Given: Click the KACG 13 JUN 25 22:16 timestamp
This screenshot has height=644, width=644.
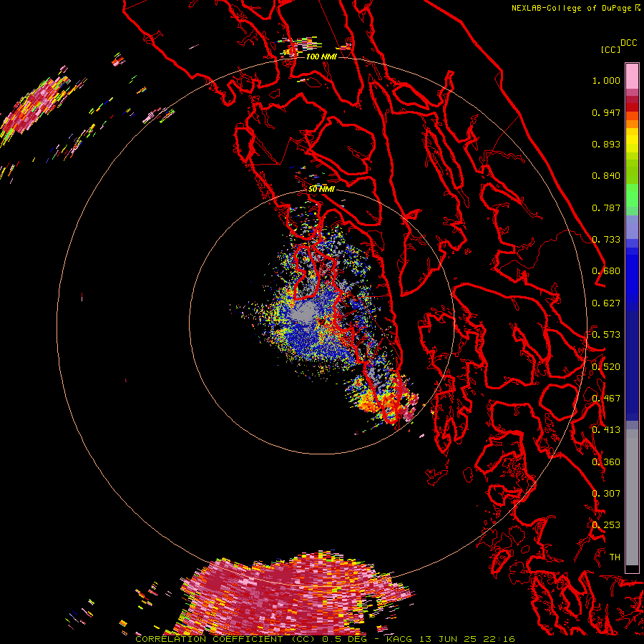Looking at the screenshot, I should pyautogui.click(x=451, y=639).
